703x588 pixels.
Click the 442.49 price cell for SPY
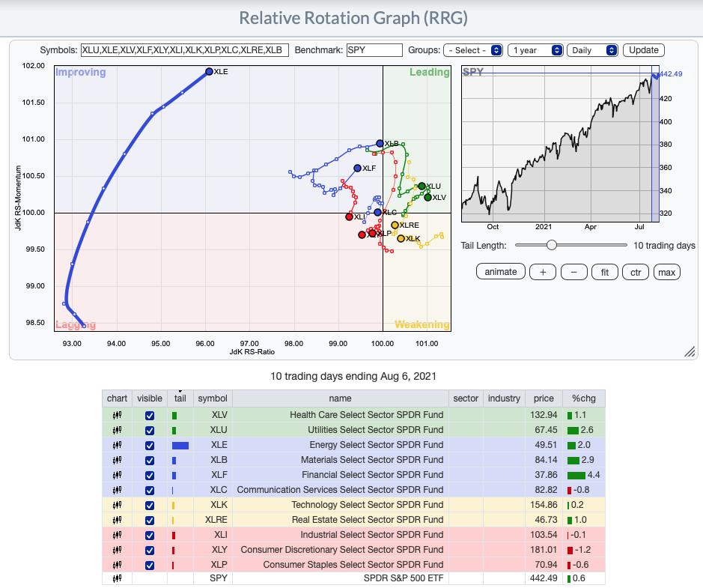[544, 578]
